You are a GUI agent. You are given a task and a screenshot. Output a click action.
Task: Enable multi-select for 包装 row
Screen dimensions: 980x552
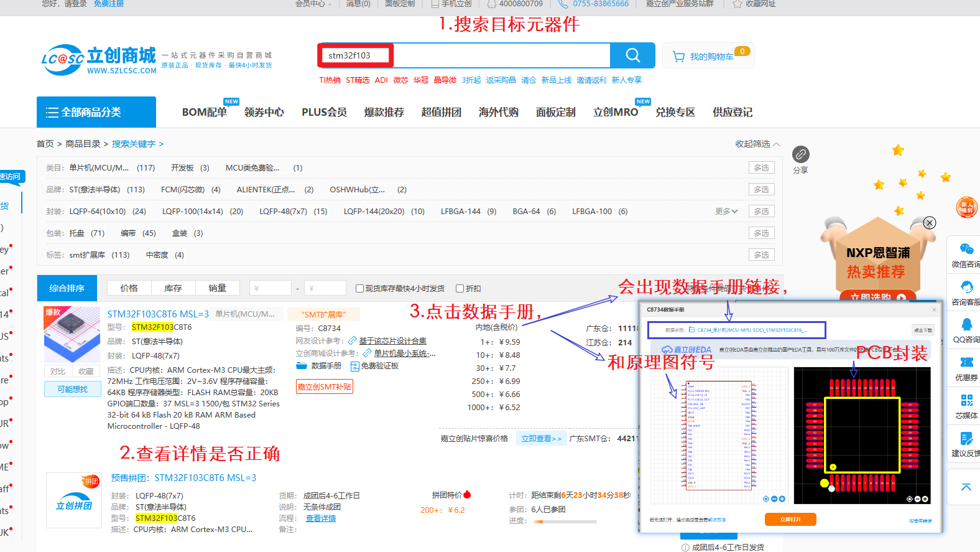(762, 233)
